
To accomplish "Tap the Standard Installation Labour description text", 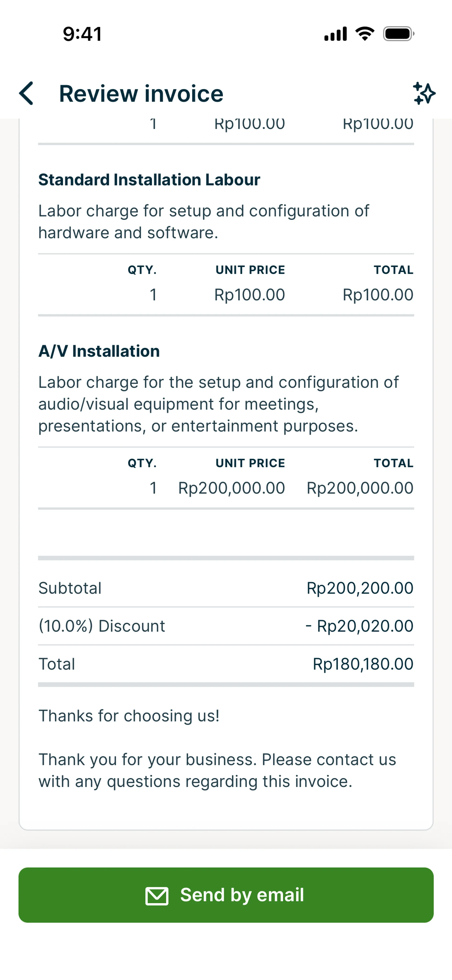I will coord(204,222).
